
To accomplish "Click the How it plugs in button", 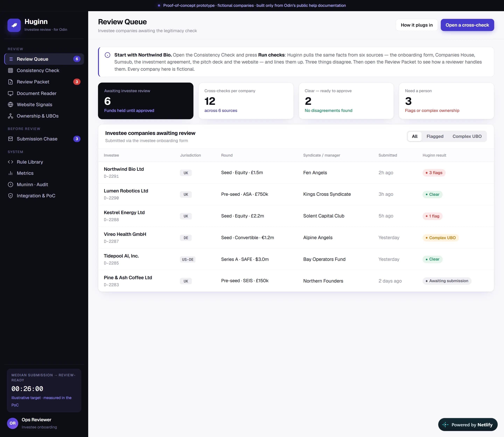I will (x=417, y=25).
